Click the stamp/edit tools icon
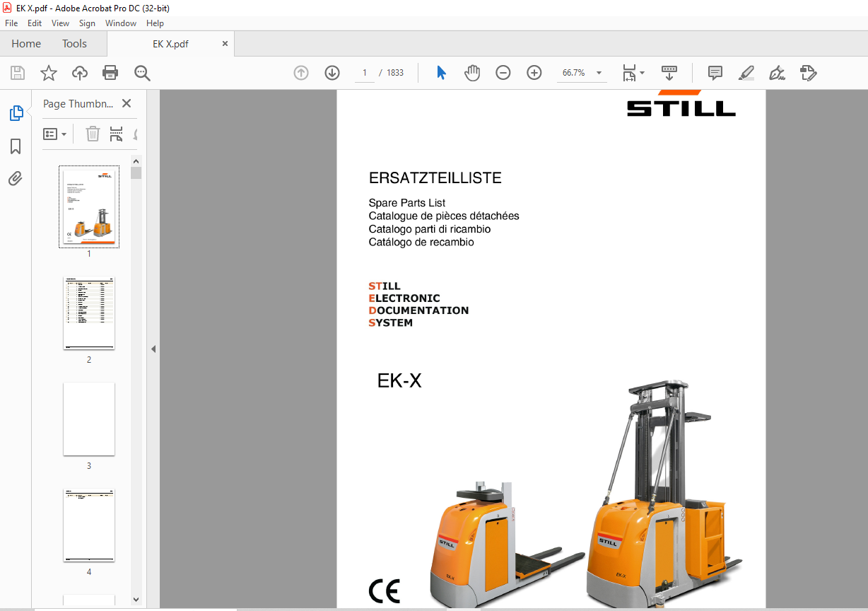 809,73
